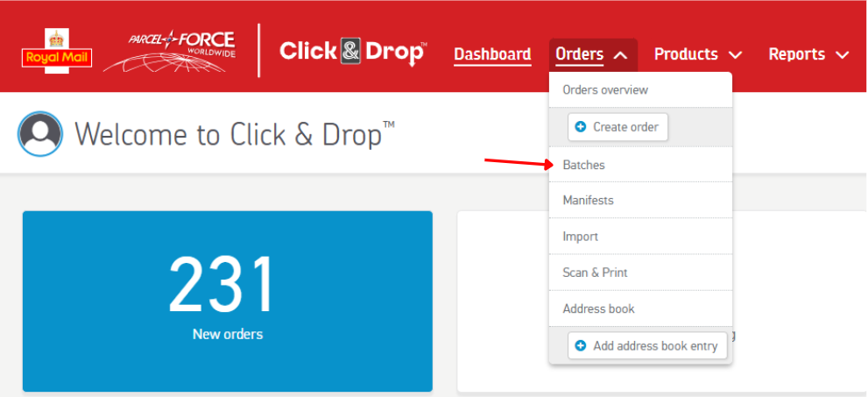The width and height of the screenshot is (868, 397).
Task: Click the Orders menu label
Action: coord(580,54)
